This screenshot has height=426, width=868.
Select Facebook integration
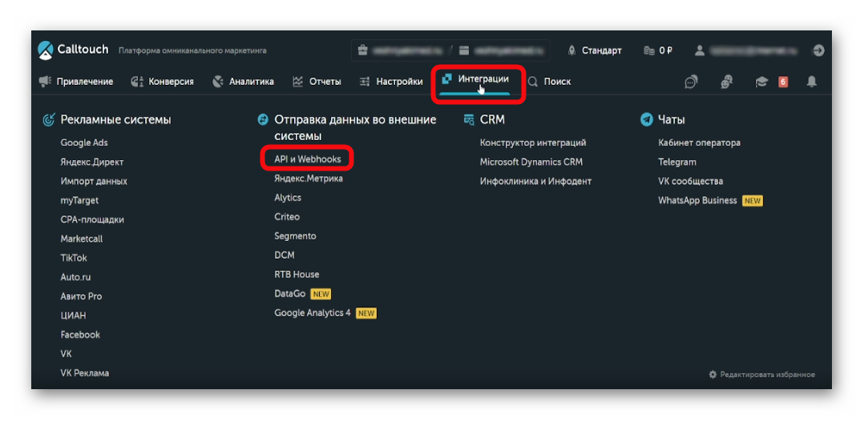pos(80,335)
